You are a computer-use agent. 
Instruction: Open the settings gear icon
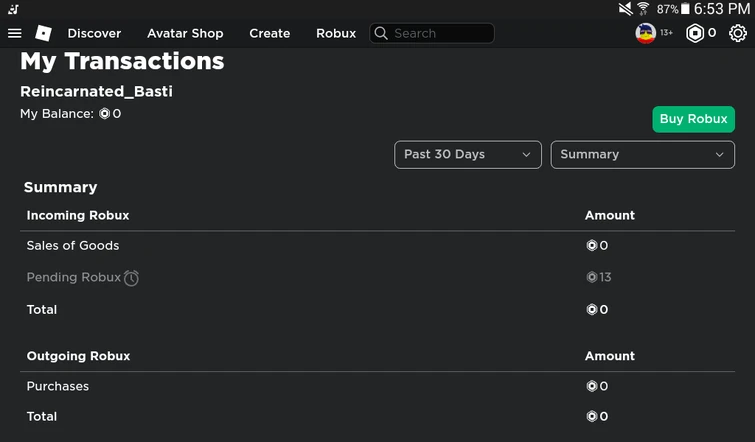(x=738, y=33)
